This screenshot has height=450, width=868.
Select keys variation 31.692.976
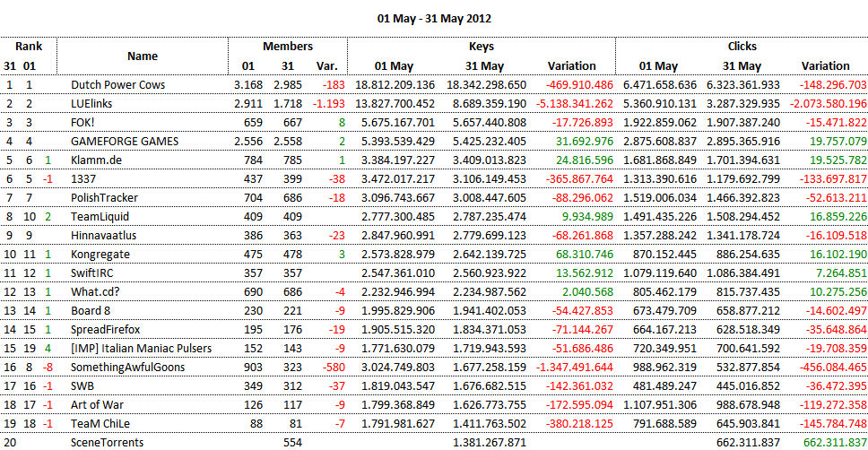pyautogui.click(x=585, y=141)
